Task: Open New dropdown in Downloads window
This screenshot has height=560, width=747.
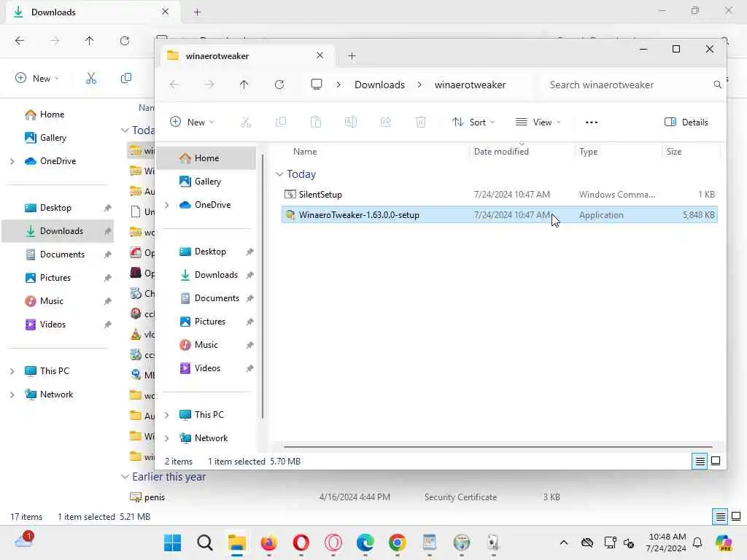Action: click(37, 78)
